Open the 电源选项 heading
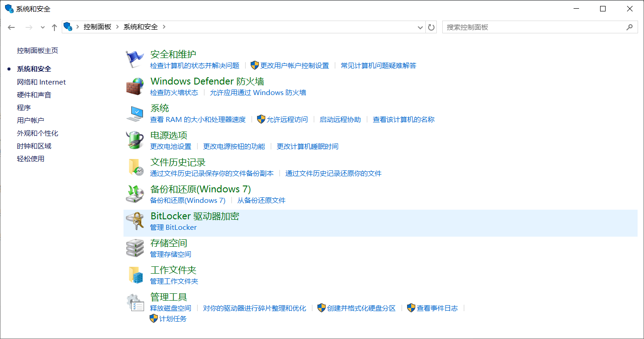The height and width of the screenshot is (339, 644). (x=169, y=135)
